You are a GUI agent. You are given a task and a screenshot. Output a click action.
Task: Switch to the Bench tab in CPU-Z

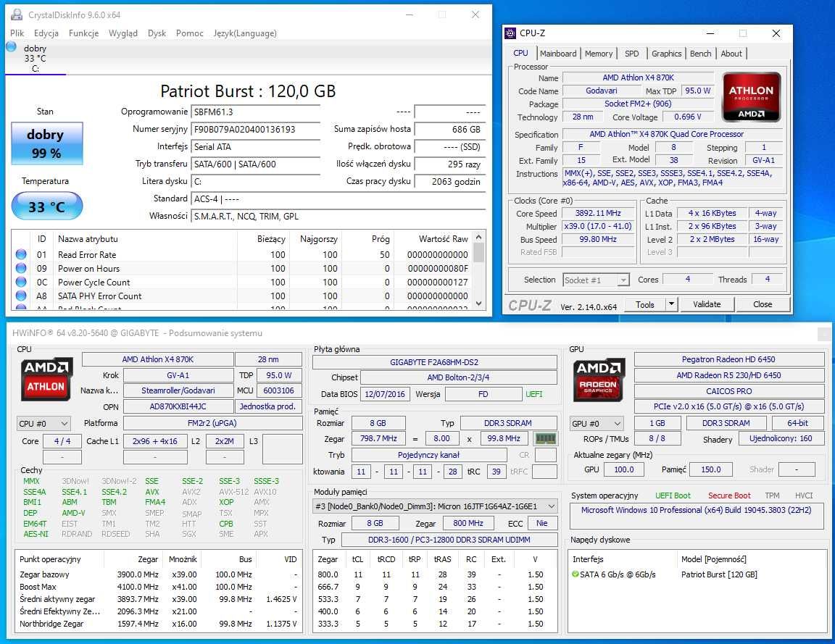[700, 53]
